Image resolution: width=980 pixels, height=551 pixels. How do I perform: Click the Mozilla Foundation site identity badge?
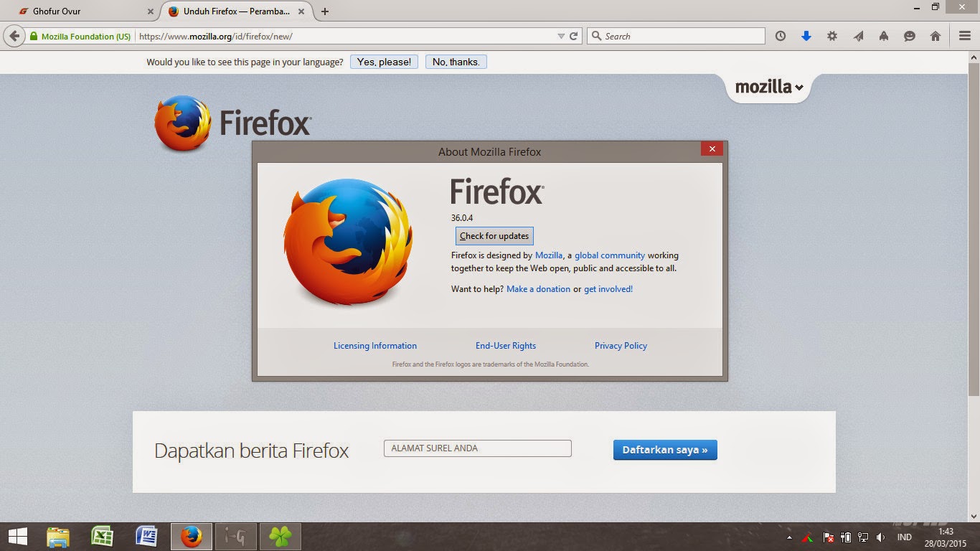coord(82,35)
